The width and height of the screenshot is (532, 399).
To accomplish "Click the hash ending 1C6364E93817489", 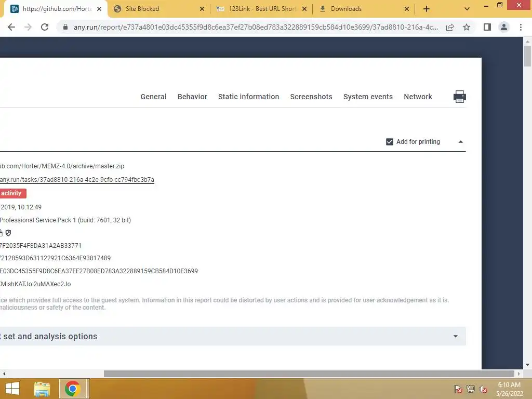I will 55,258.
